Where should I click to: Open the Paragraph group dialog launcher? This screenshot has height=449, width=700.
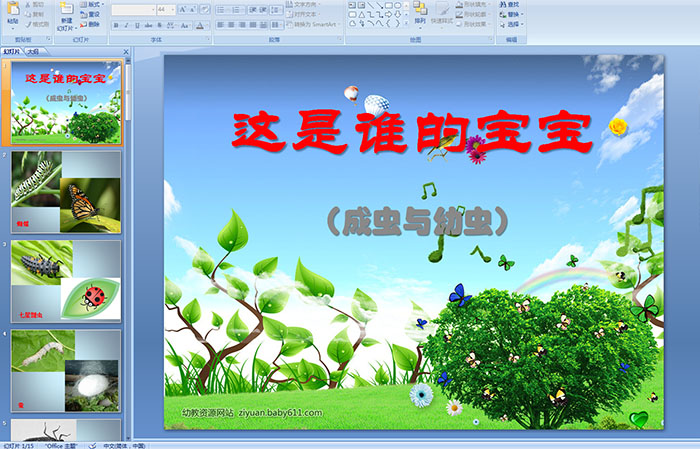click(x=340, y=39)
